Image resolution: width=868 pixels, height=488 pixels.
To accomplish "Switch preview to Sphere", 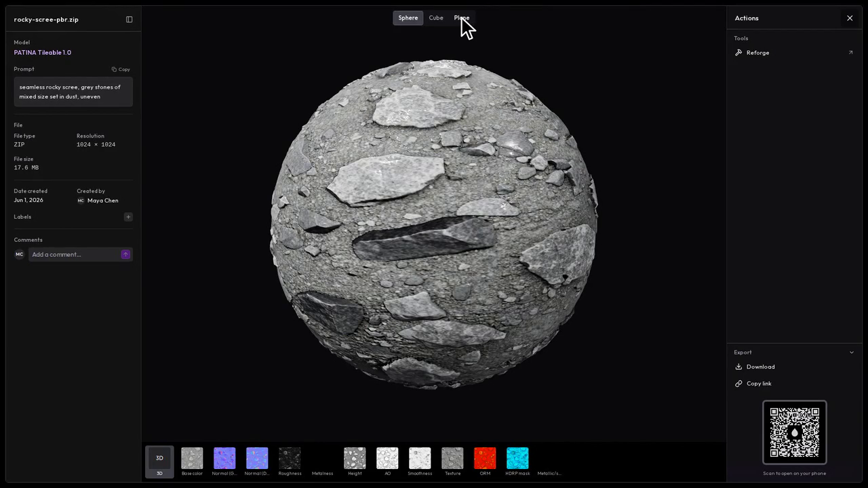I will [408, 18].
